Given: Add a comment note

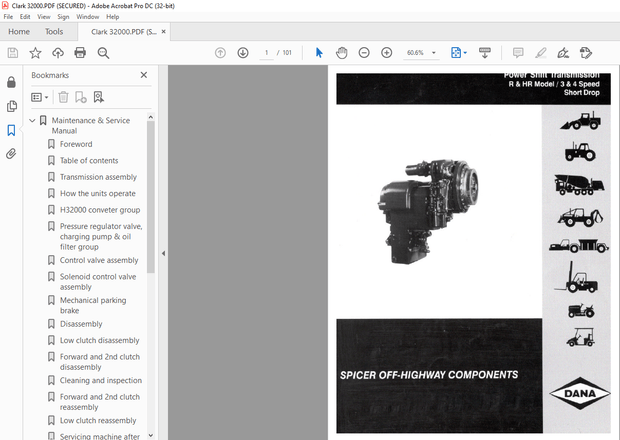Looking at the screenshot, I should (x=518, y=53).
